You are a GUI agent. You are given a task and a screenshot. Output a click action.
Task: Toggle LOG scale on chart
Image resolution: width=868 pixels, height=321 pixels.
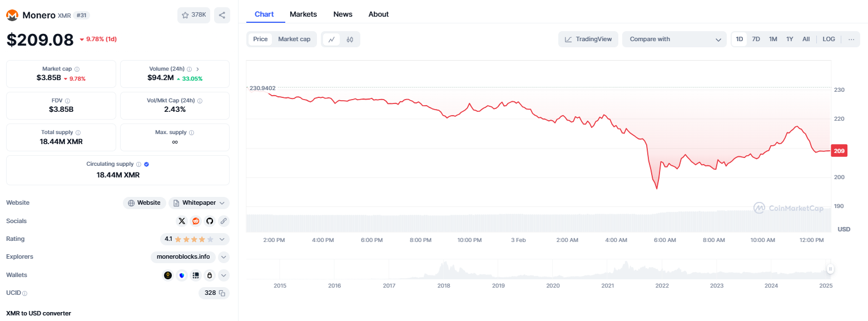829,39
